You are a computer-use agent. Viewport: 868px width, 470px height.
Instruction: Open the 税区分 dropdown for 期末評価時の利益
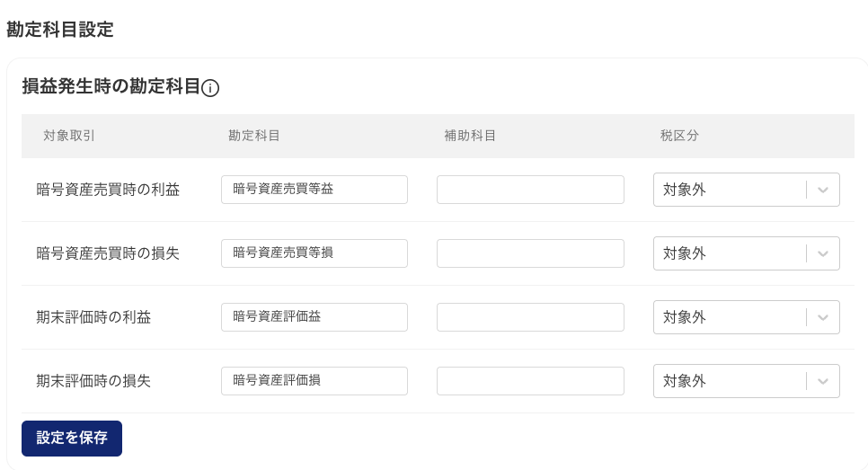point(746,317)
